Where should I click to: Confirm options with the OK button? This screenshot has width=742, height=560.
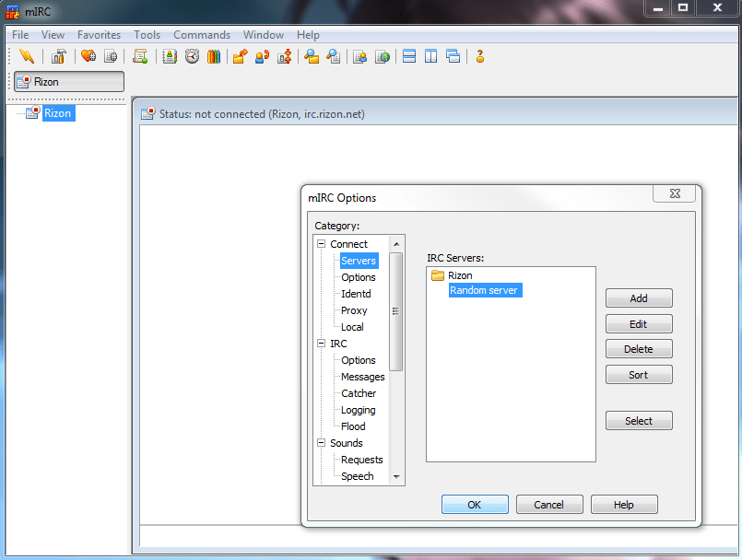(x=475, y=504)
